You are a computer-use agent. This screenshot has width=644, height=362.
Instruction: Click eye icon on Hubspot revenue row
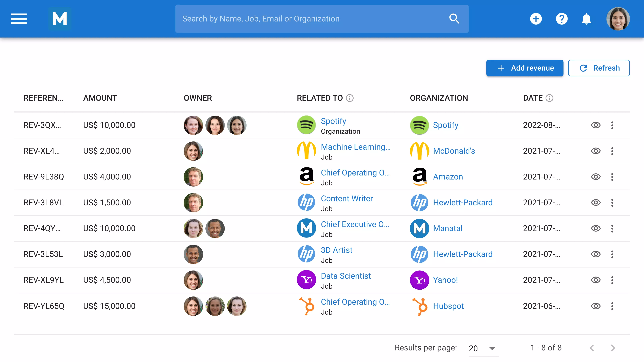click(596, 306)
